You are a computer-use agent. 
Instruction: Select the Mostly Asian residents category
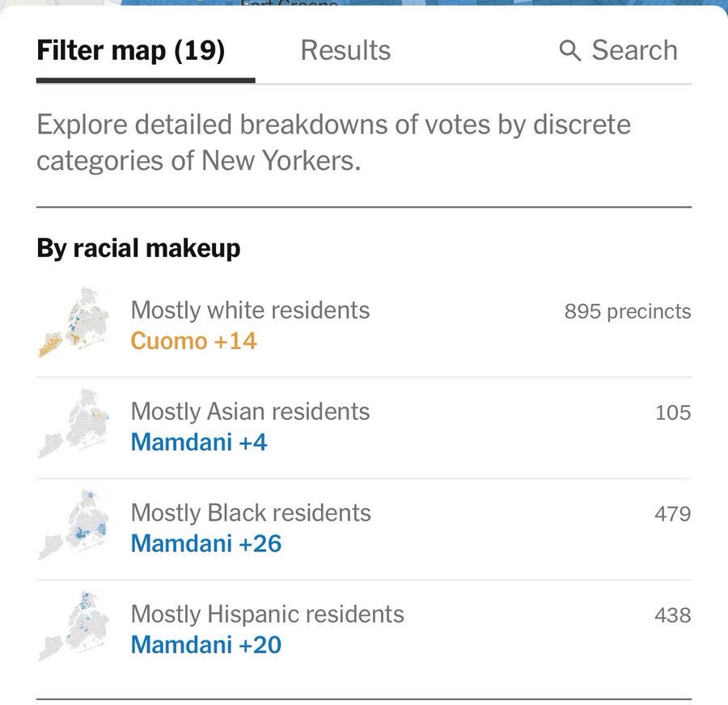(x=249, y=412)
